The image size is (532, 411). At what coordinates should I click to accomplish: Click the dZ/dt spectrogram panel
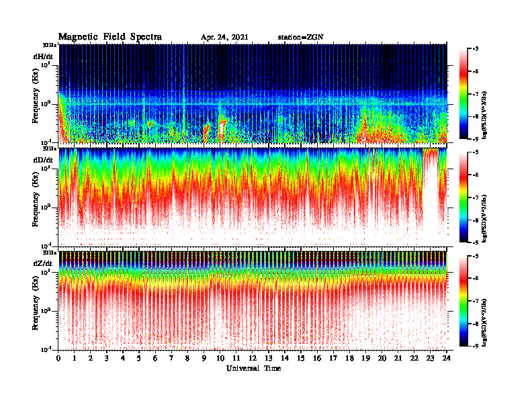tap(253, 300)
